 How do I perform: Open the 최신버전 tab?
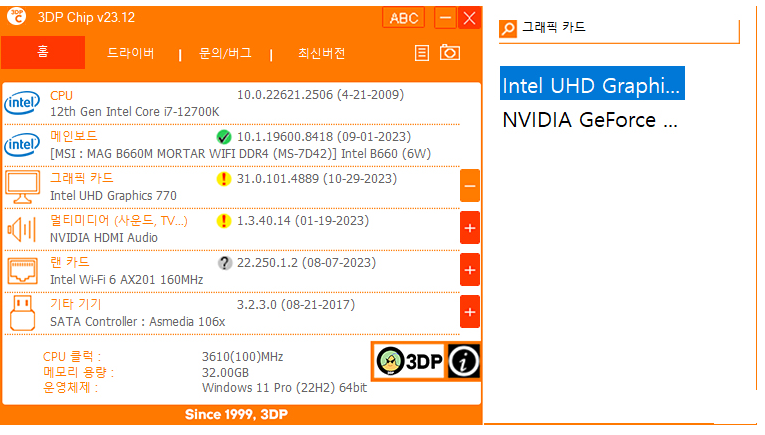point(322,53)
